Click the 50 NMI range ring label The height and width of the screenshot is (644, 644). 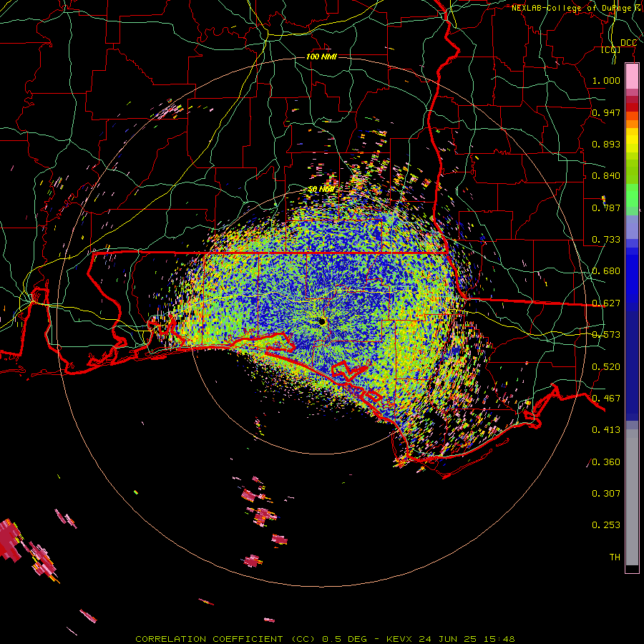pyautogui.click(x=321, y=190)
